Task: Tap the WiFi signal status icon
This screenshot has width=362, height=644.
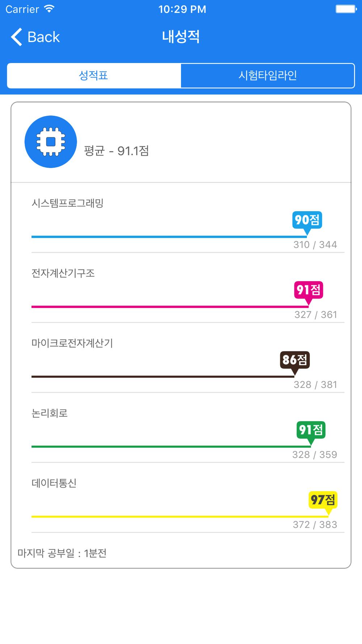Action: [49, 9]
